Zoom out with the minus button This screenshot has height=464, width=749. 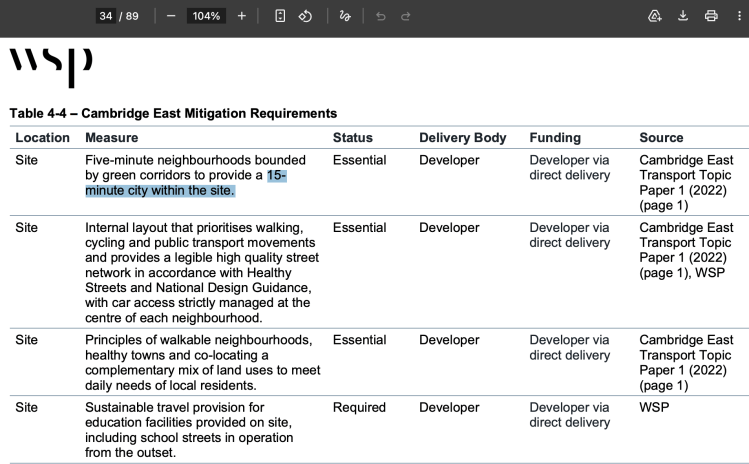tap(171, 16)
